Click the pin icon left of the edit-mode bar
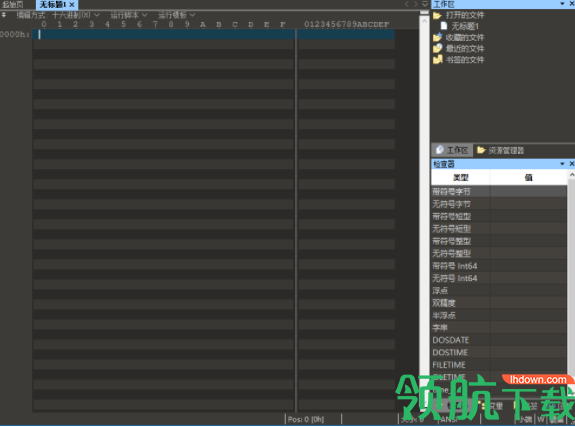The width and height of the screenshot is (575, 427). coord(4,15)
